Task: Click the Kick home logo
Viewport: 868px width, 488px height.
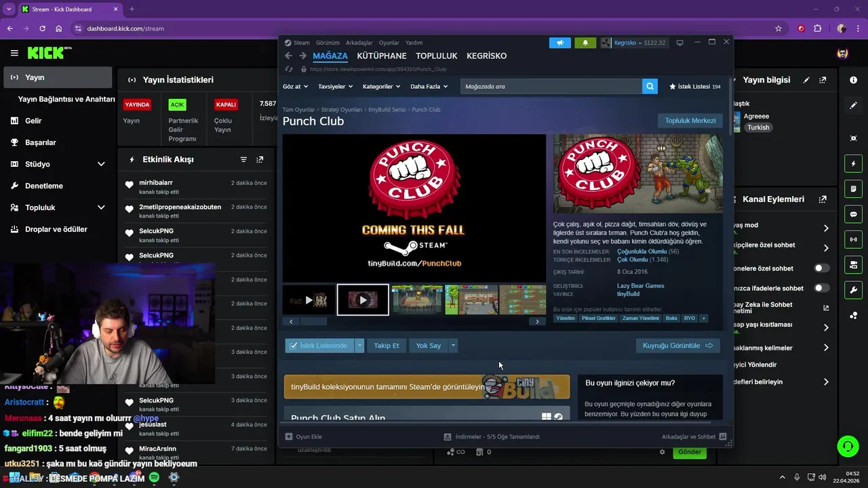Action: pos(50,53)
